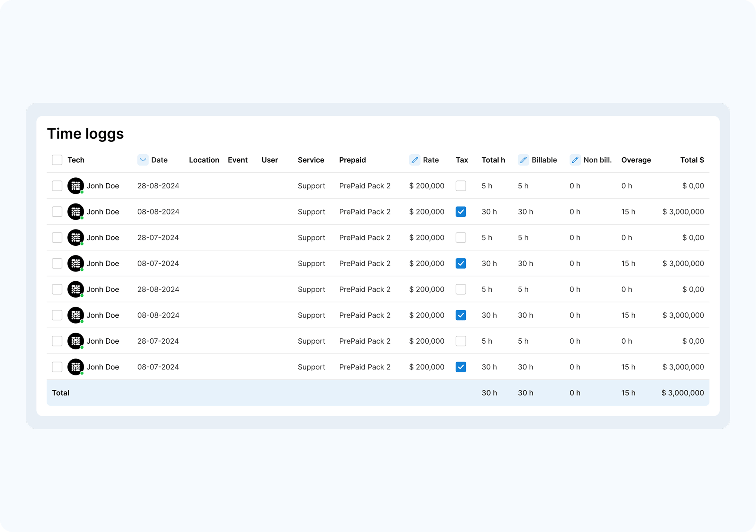Click PrePaid Pack 2 in first 08-08-2024 row
Screen dimensions: 756x532
[365, 212]
